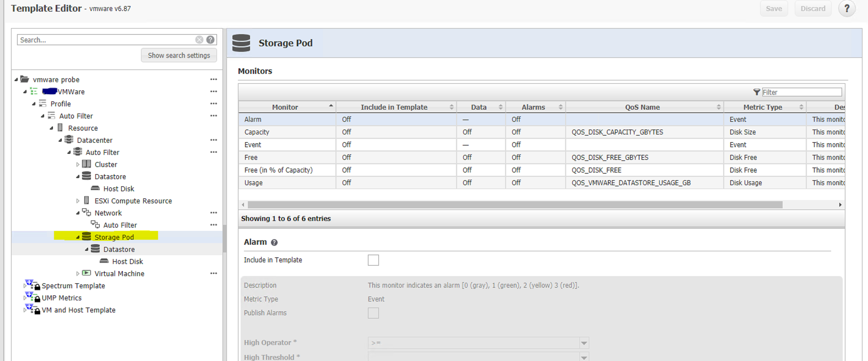Click into the monitors Filter field
The height and width of the screenshot is (361, 868).
click(801, 92)
